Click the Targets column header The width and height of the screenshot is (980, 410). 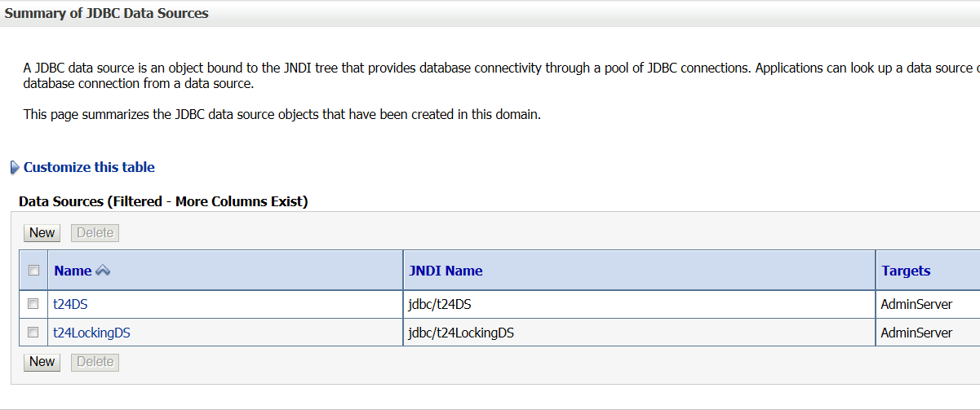point(906,271)
